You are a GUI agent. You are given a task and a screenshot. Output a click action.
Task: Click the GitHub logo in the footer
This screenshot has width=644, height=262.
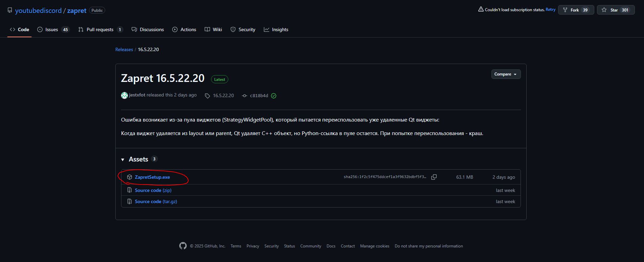[183, 246]
